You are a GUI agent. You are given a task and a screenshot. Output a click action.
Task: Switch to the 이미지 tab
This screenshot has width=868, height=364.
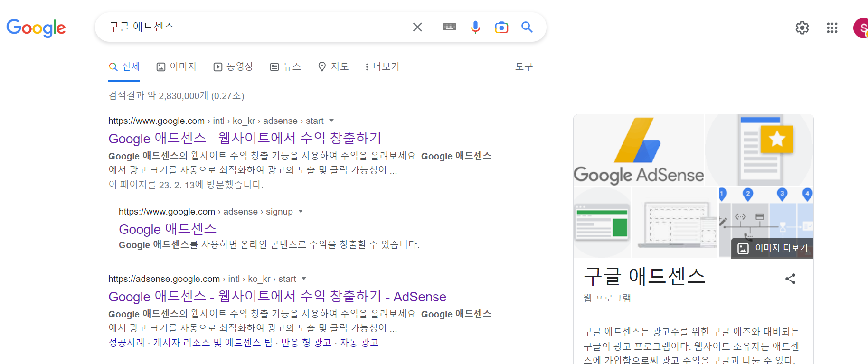176,66
